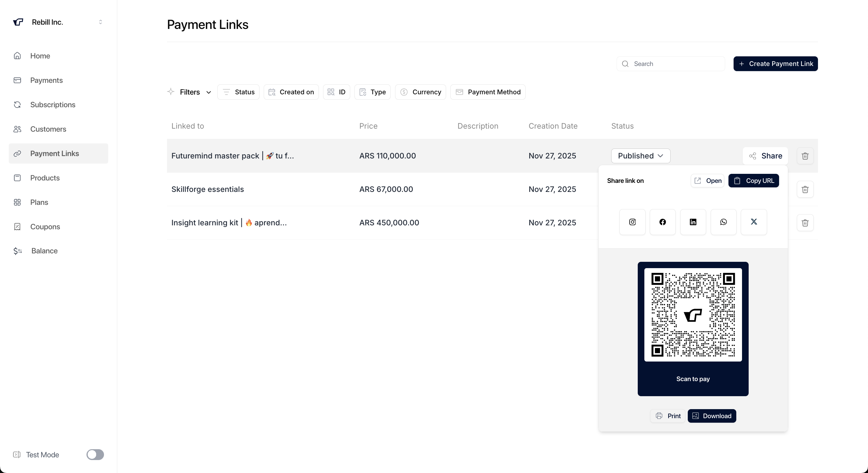Delete the Skillforge essentials payment link
868x473 pixels.
click(x=805, y=189)
